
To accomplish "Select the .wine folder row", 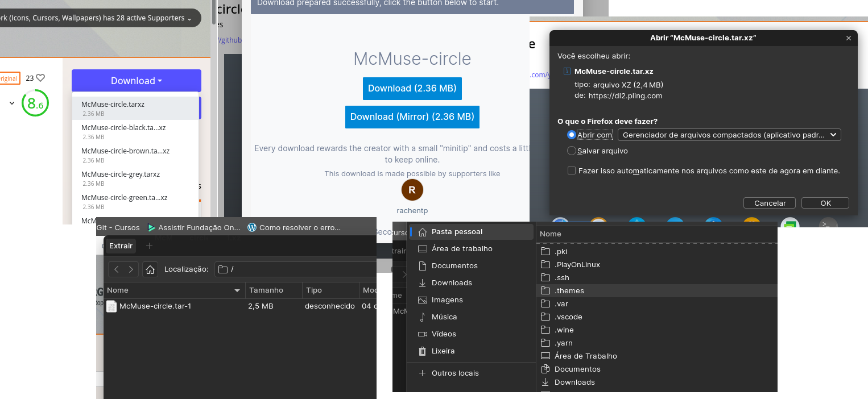I will [657, 330].
